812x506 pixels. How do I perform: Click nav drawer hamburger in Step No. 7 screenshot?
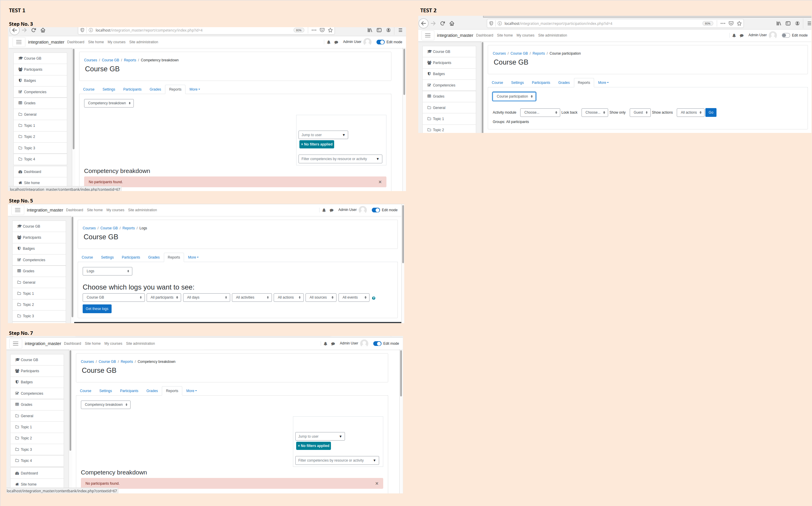tap(16, 343)
